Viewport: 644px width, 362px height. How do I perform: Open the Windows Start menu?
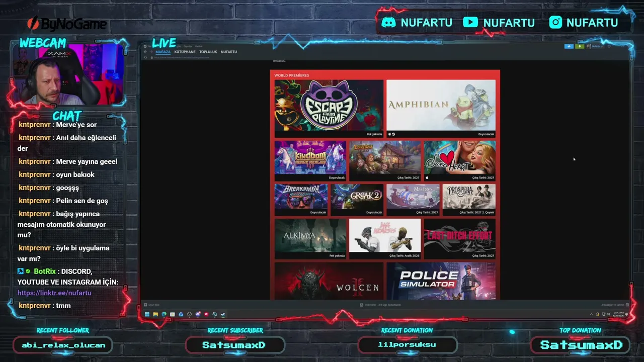pos(147,314)
